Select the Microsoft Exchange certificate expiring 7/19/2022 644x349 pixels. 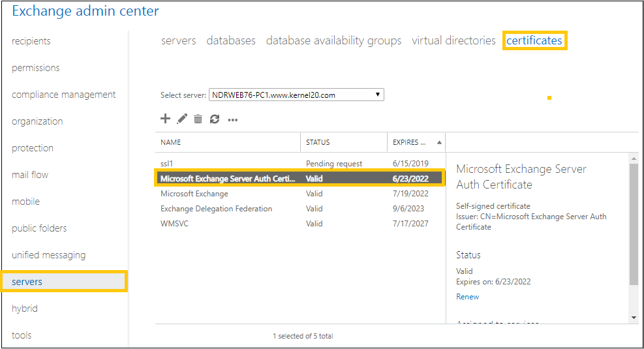pyautogui.click(x=300, y=193)
